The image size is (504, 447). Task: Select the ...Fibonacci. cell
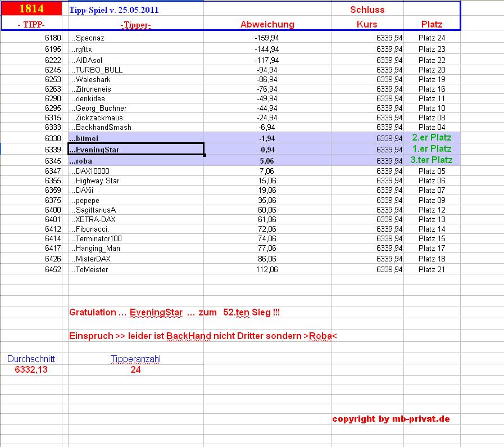point(135,229)
